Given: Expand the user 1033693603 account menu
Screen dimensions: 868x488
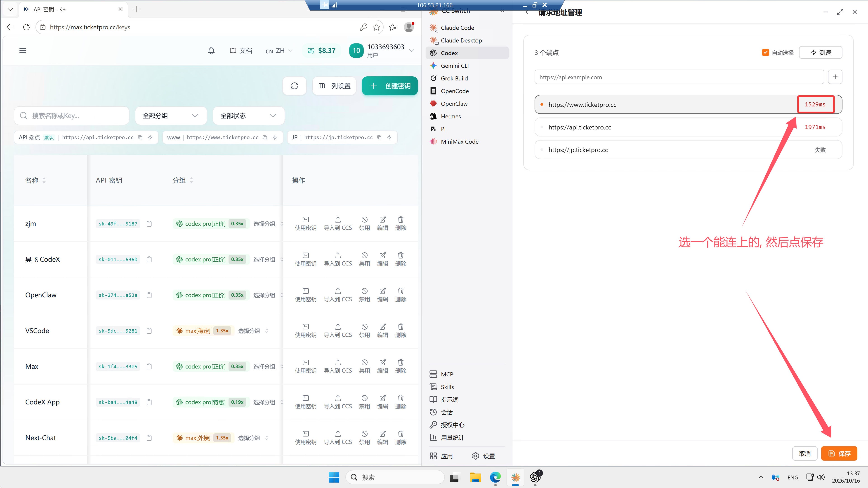Looking at the screenshot, I should (x=382, y=51).
